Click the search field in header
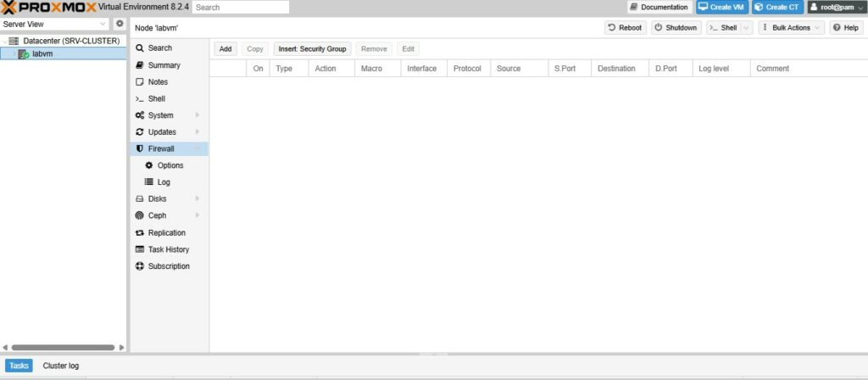Viewport: 868px width, 380px height. [241, 7]
